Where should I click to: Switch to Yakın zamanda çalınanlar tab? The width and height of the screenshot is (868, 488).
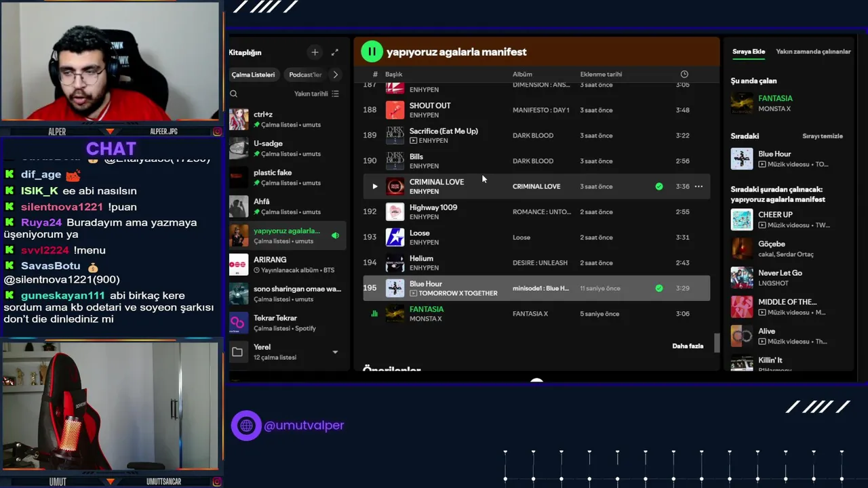click(813, 52)
